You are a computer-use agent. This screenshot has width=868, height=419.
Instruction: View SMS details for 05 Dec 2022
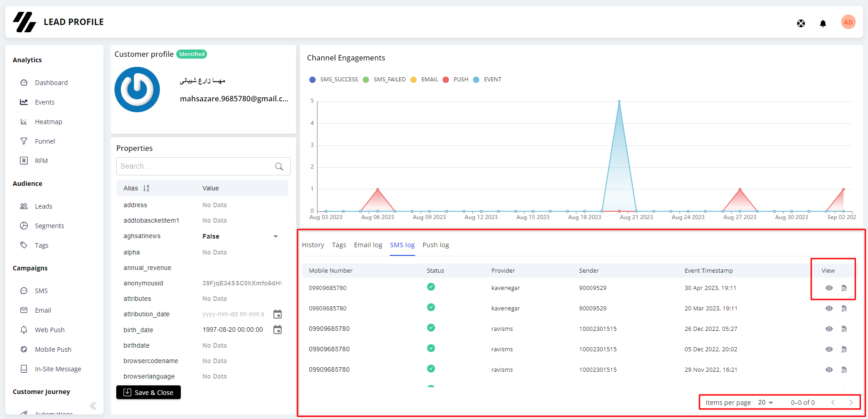point(829,349)
